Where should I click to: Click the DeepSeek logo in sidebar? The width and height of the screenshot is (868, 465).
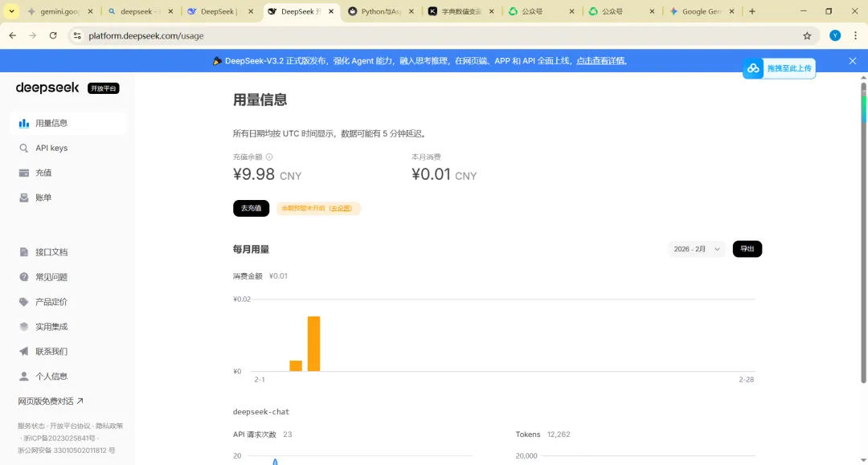coord(47,88)
